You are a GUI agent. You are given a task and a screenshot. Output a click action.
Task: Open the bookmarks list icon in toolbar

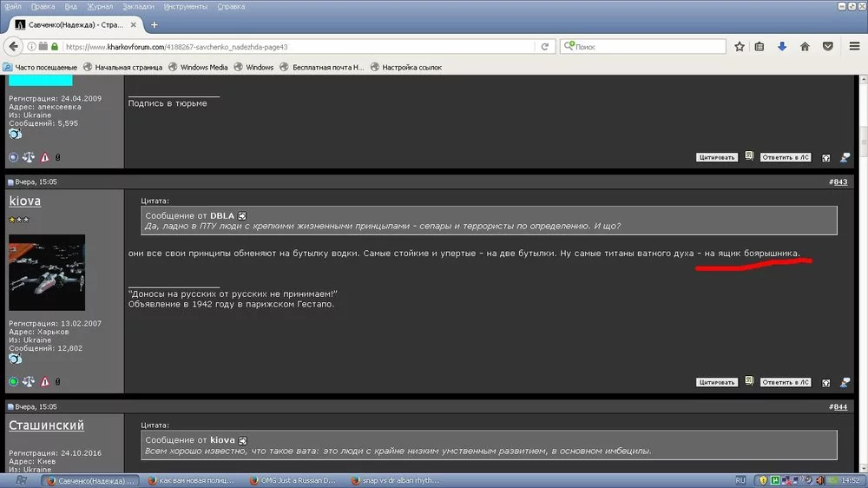click(759, 47)
